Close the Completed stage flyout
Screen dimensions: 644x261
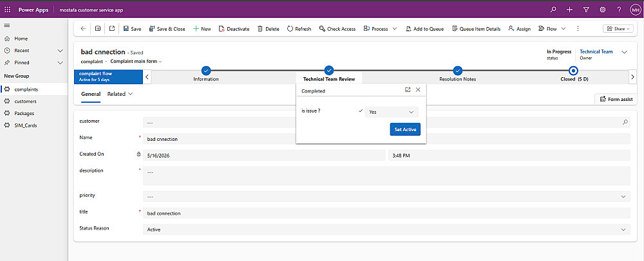pyautogui.click(x=418, y=90)
